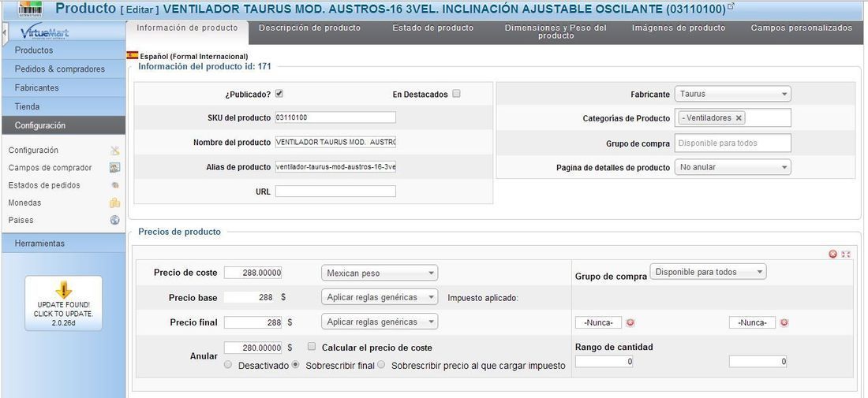Click Categorias de Producto multi-select box
The image size is (868, 398).
[732, 117]
